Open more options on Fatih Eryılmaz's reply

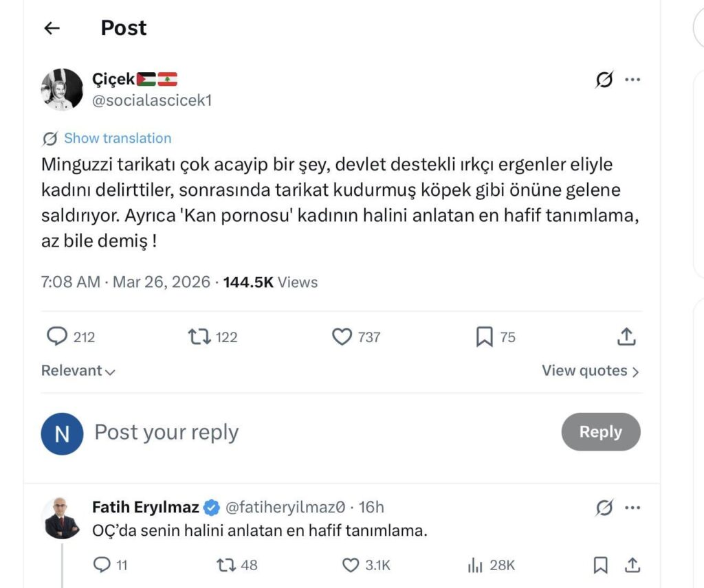click(x=632, y=508)
